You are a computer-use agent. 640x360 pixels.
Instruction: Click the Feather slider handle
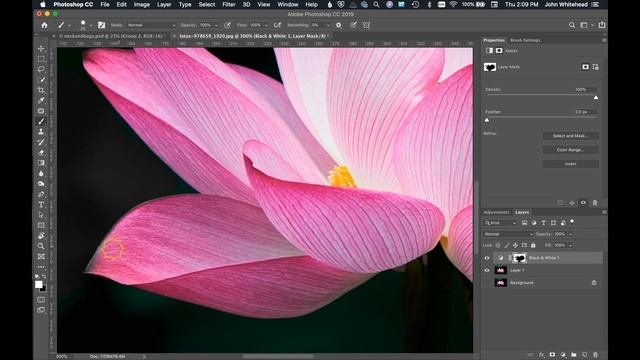487,120
